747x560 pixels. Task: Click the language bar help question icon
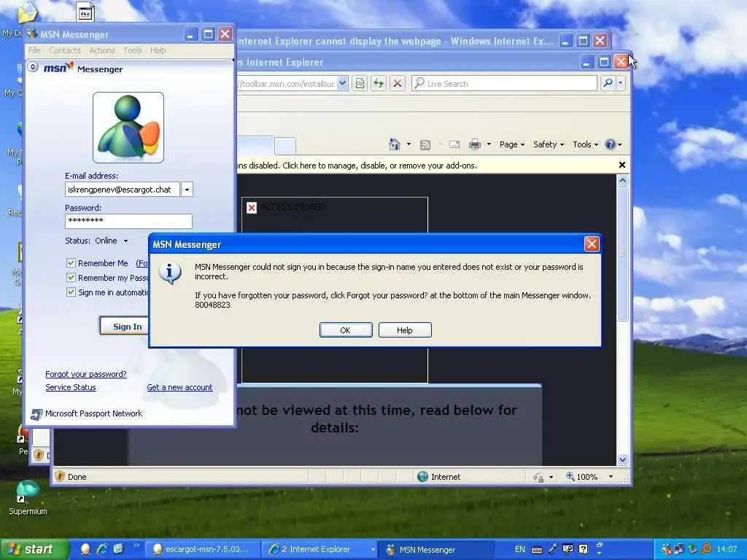pyautogui.click(x=583, y=549)
